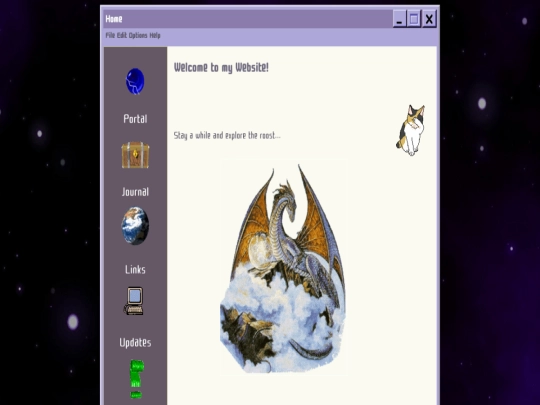Click the 'Stay a while and explore the roost...' text
This screenshot has height=405, width=540.
pos(227,135)
